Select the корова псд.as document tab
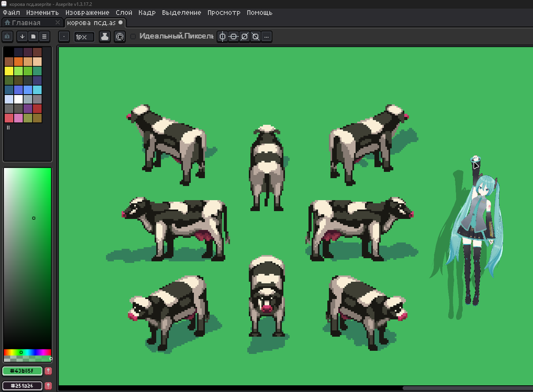 (95, 23)
